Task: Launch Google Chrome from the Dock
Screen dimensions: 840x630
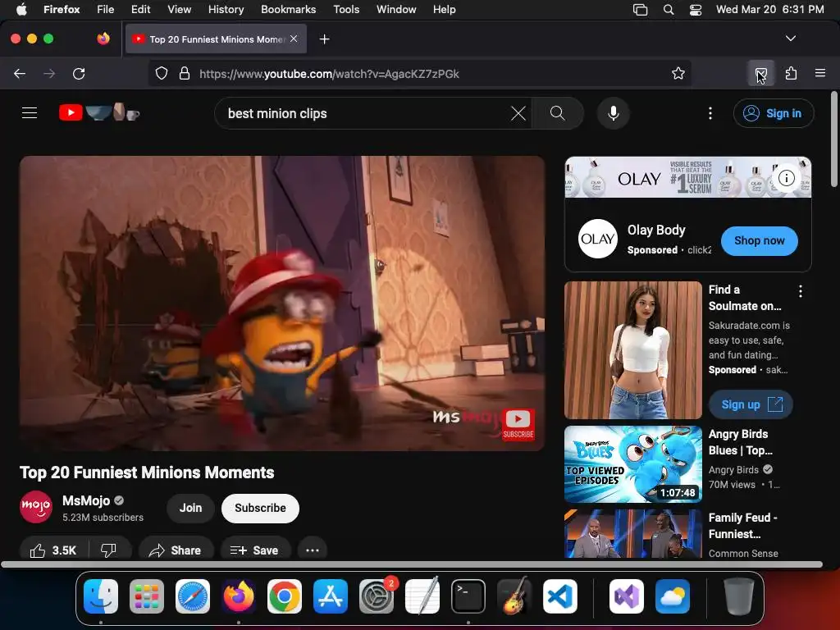Action: click(285, 596)
